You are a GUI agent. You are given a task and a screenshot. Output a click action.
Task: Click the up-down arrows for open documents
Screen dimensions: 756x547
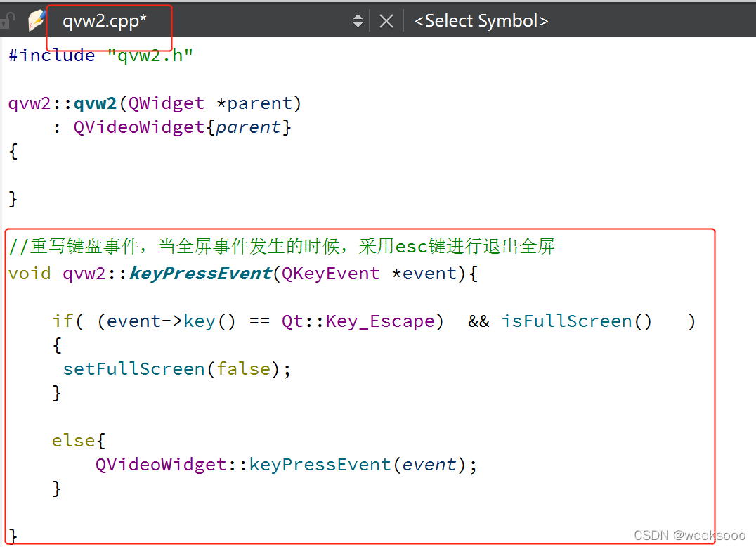[358, 21]
